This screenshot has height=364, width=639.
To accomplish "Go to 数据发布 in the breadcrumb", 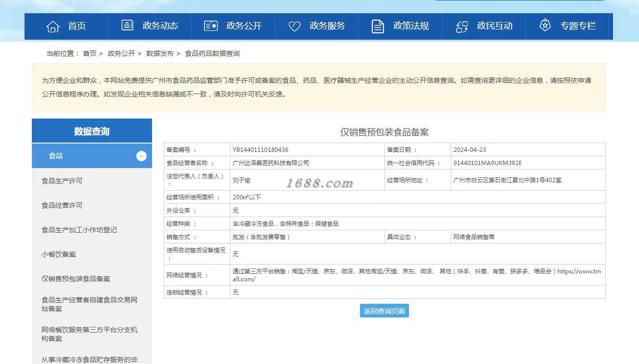I will pos(160,53).
